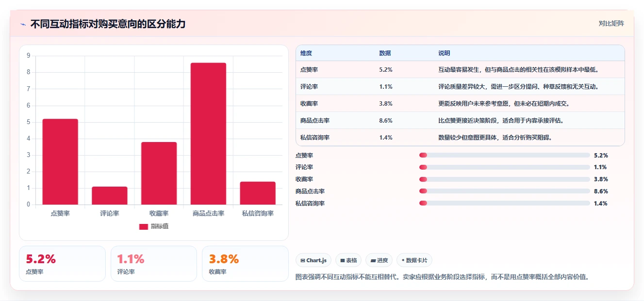Select the Chart.js tag

click(314, 260)
